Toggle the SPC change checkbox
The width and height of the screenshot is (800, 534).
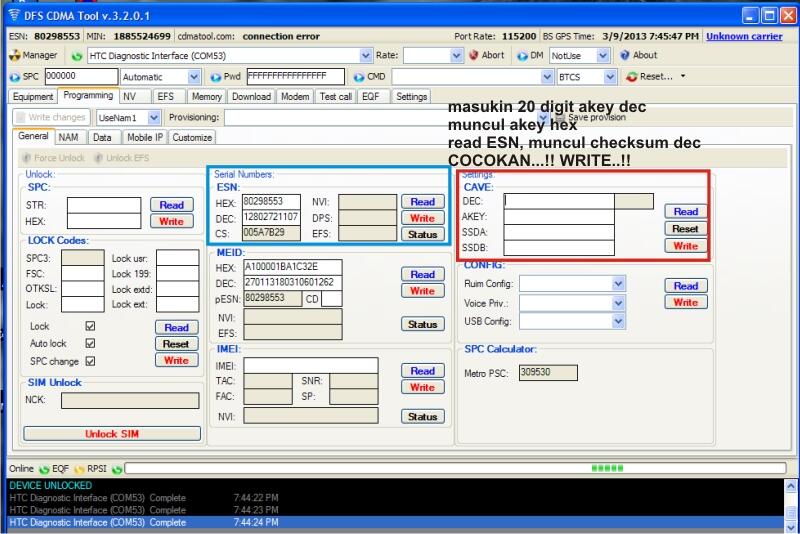point(90,361)
